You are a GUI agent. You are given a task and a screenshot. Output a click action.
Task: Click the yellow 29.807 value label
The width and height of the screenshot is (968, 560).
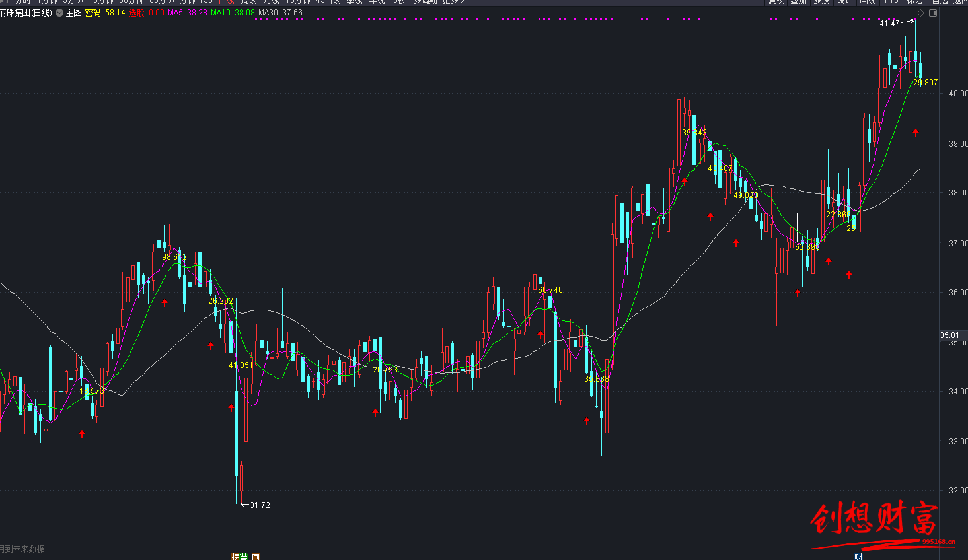point(926,83)
